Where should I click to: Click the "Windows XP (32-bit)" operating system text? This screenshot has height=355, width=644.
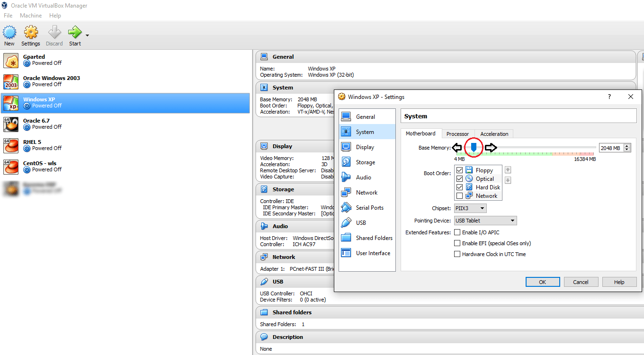pos(331,75)
